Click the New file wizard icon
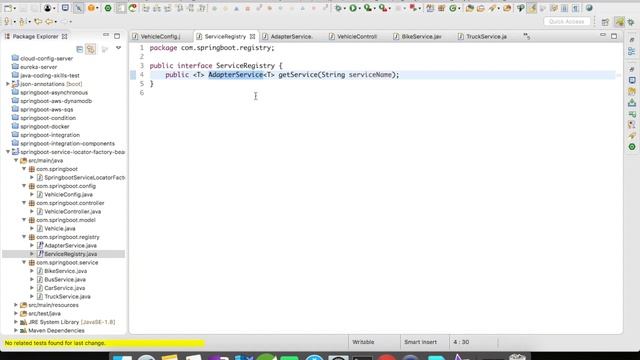The width and height of the screenshot is (640, 360). [8, 8]
